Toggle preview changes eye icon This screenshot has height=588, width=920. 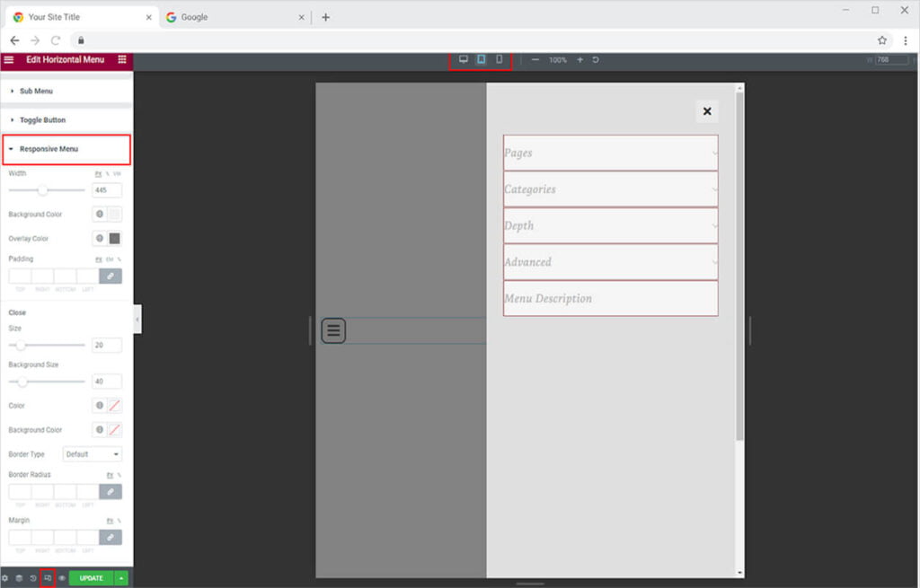62,578
